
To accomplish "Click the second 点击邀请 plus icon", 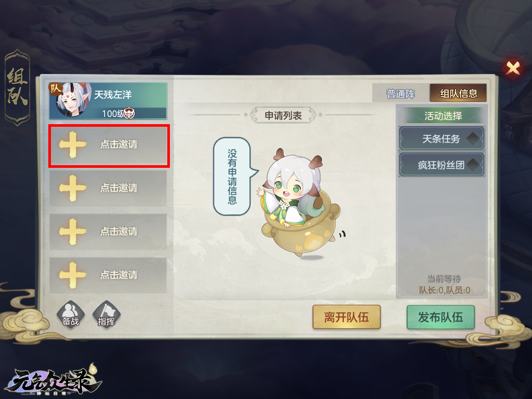I will coord(72,188).
